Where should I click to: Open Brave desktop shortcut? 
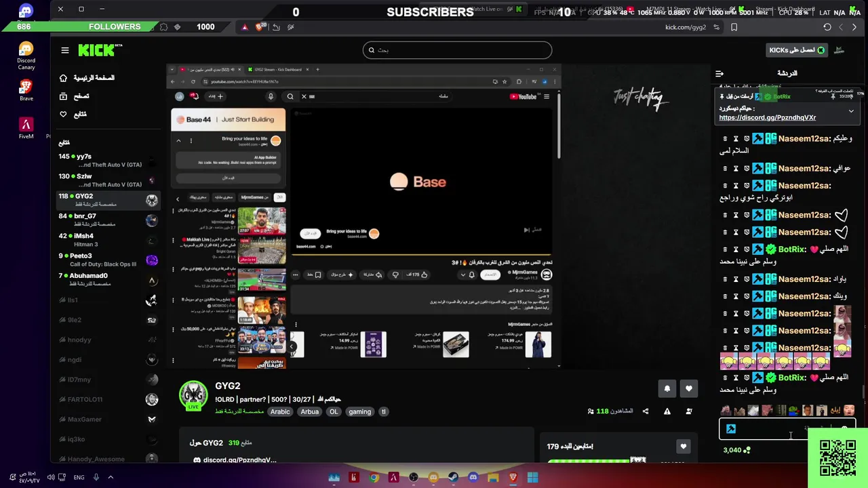click(x=26, y=90)
